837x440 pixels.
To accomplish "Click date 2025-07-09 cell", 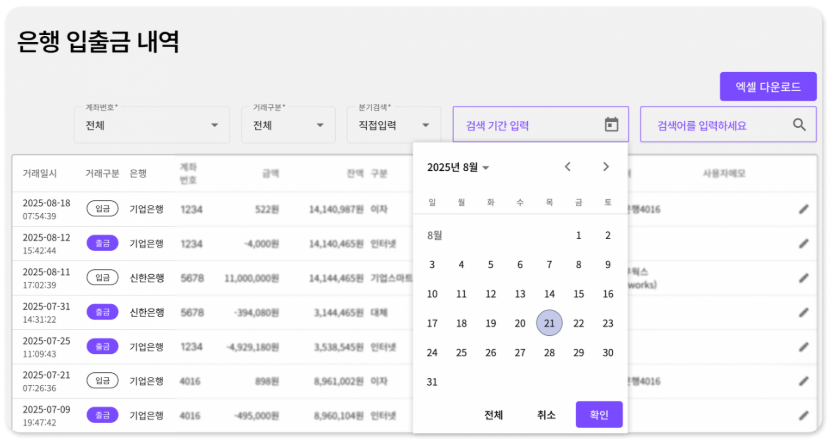I will click(x=46, y=410).
